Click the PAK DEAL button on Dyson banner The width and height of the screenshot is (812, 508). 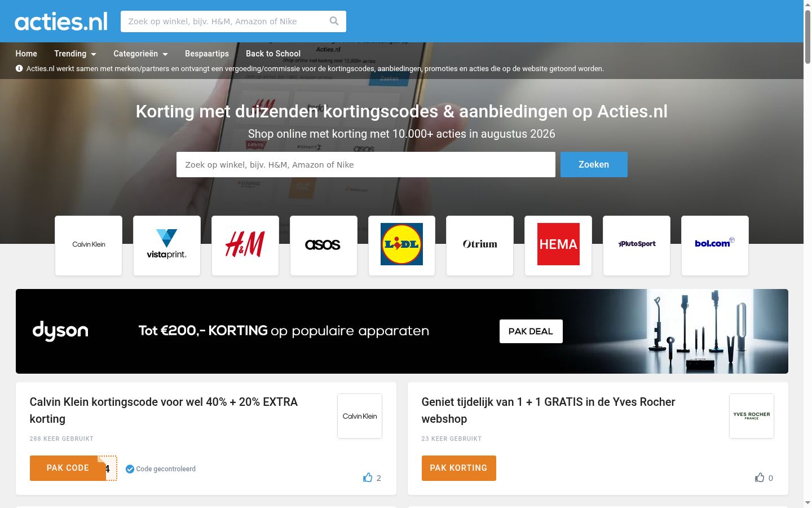531,331
